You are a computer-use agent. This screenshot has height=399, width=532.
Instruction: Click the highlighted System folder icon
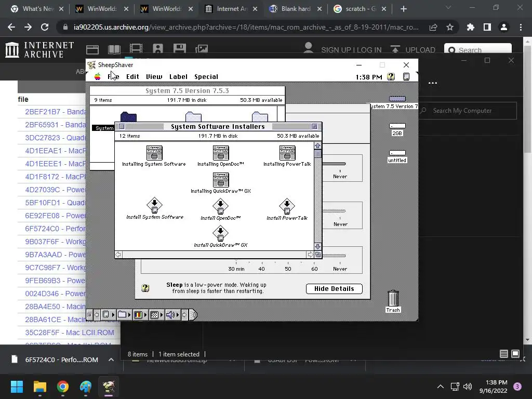tap(128, 117)
